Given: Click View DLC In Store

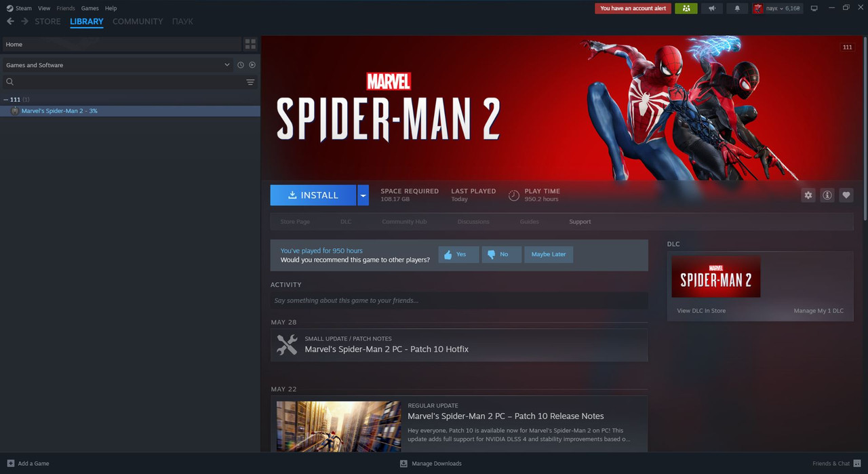Looking at the screenshot, I should [x=701, y=311].
